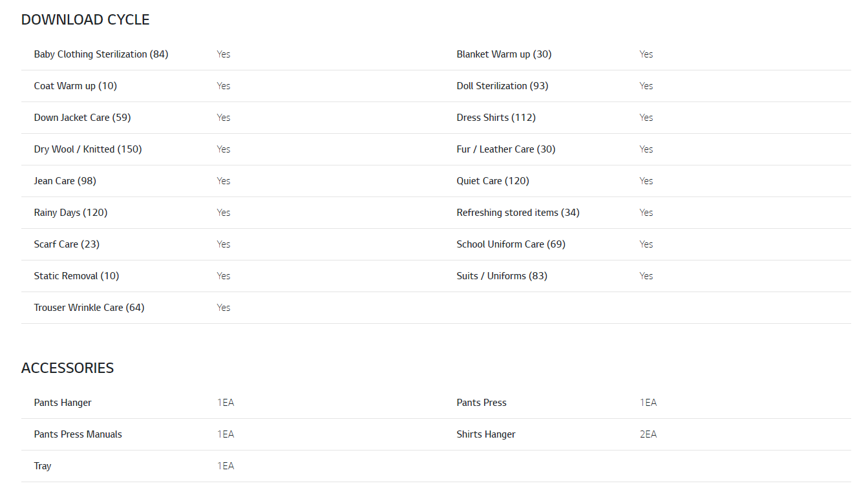Click the DOWNLOAD CYCLE heading
Screen dimensions: 868x499
[85, 20]
